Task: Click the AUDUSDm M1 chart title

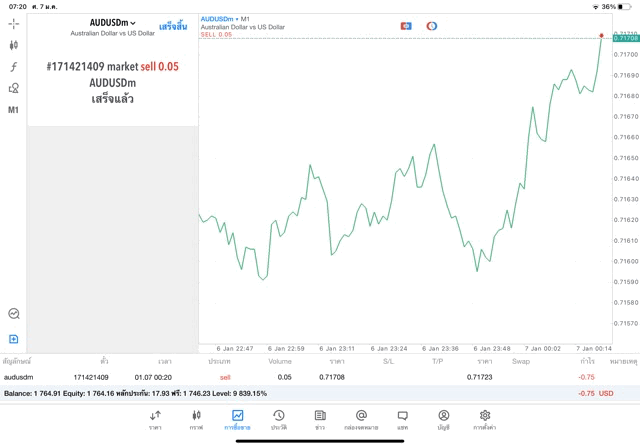Action: [225, 19]
